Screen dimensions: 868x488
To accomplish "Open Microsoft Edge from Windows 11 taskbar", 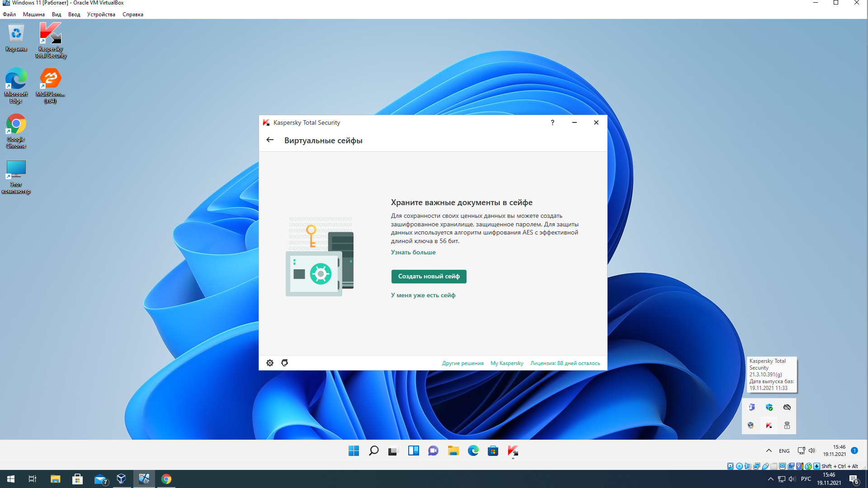I will click(473, 450).
